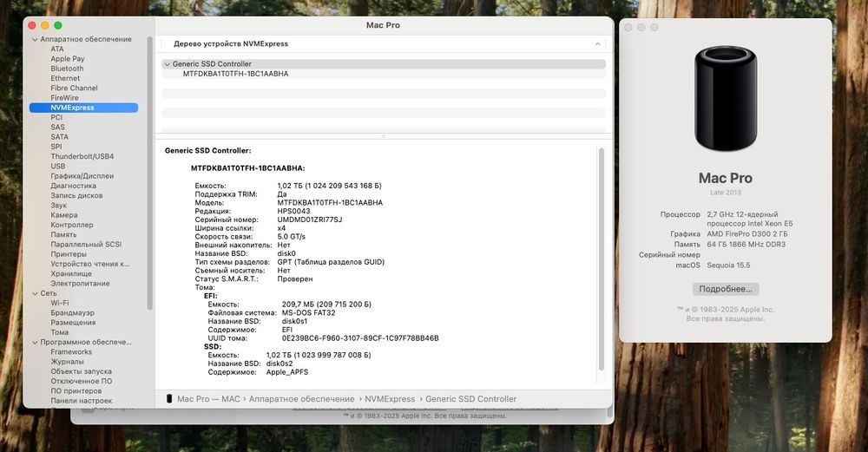Click serial number value UMDMD01ZRI77SJ
The height and width of the screenshot is (452, 868).
coord(310,219)
